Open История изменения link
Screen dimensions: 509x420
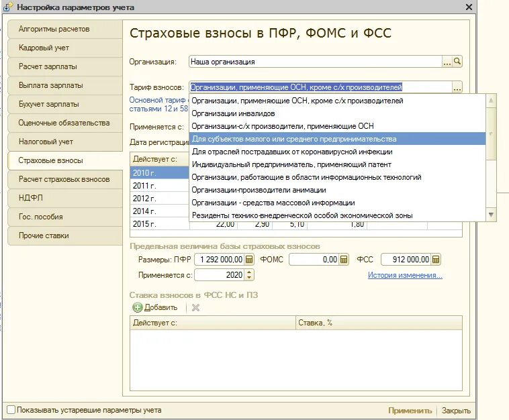point(405,275)
